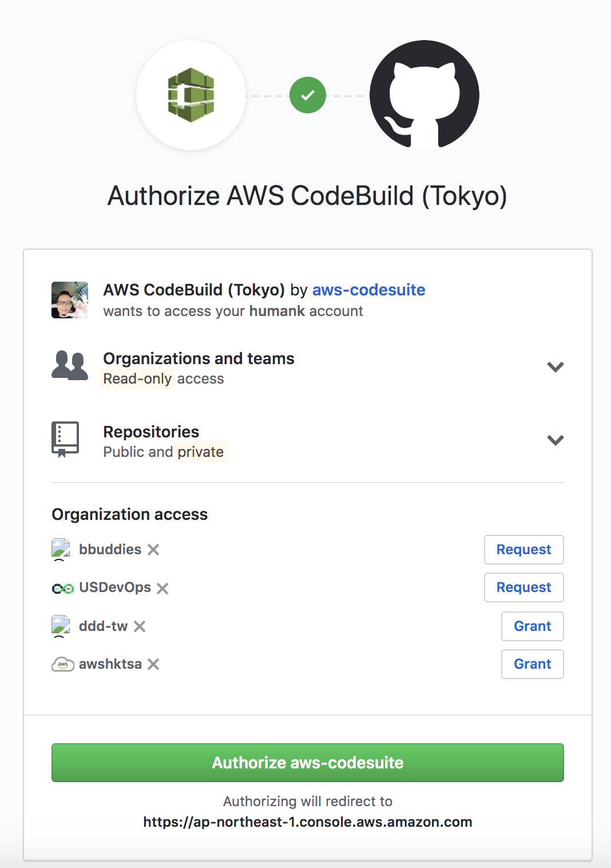Click the ddd-tw organization avatar
611x868 pixels.
pos(61,626)
